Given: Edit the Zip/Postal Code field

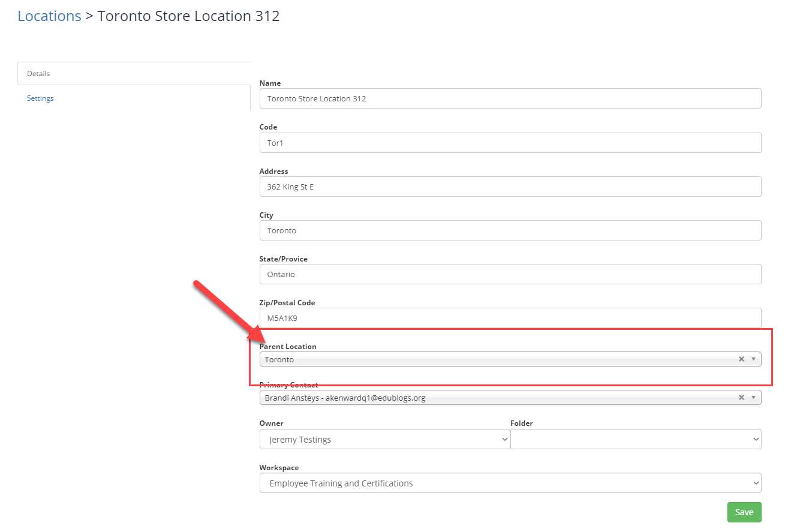Looking at the screenshot, I should point(510,318).
